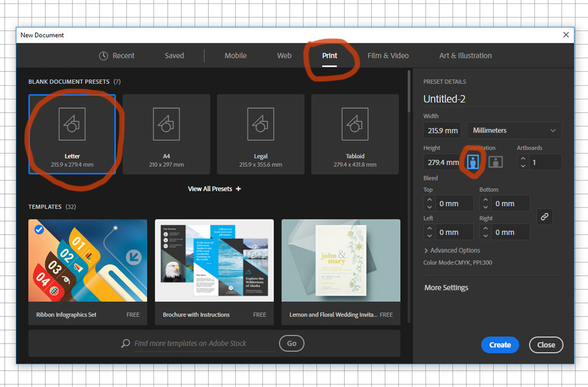Click the Bottom bleed 0 mm field
588x387 pixels.
(510, 203)
